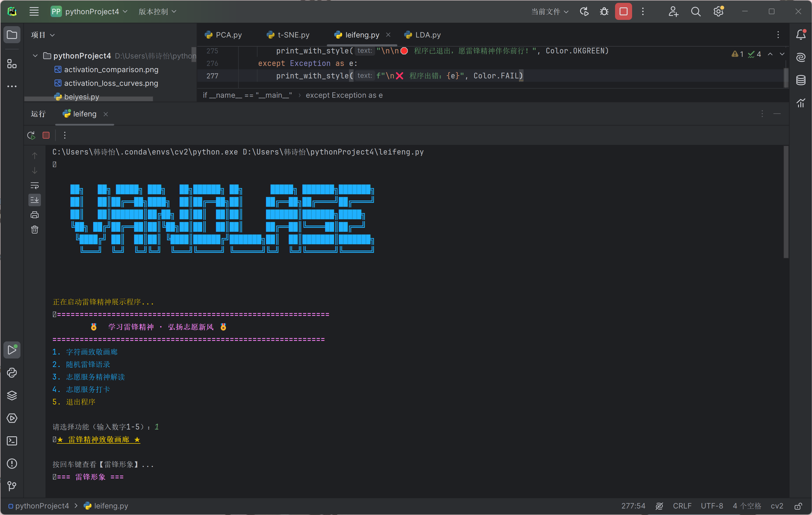Open the Database tool window
Image resolution: width=812 pixels, height=515 pixels.
(801, 80)
